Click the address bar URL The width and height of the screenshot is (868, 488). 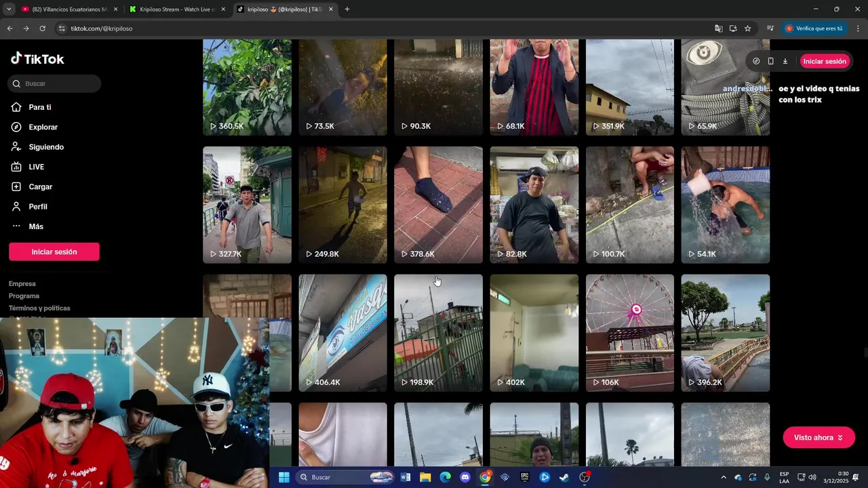point(102,28)
